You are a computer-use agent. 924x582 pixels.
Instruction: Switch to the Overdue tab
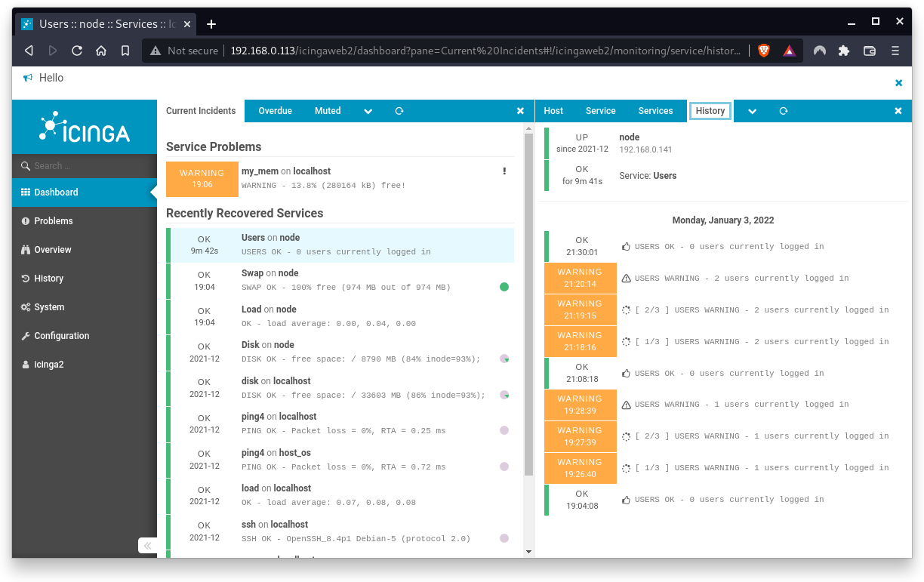click(275, 111)
